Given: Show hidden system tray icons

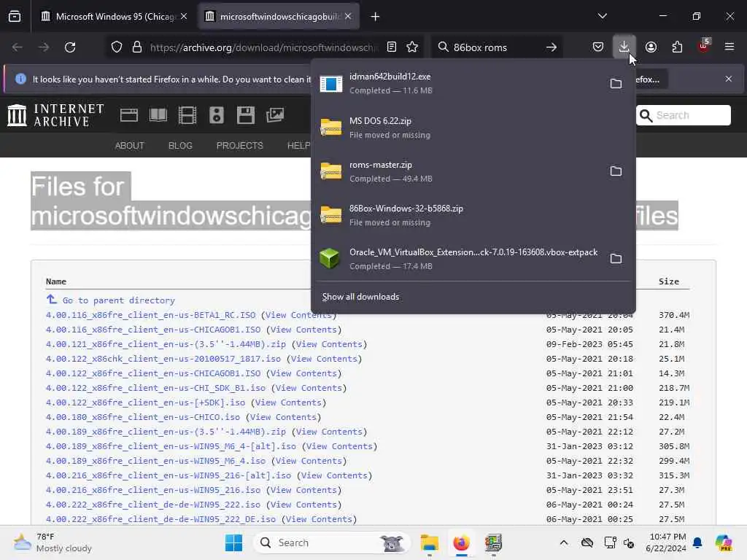Looking at the screenshot, I should [564, 542].
